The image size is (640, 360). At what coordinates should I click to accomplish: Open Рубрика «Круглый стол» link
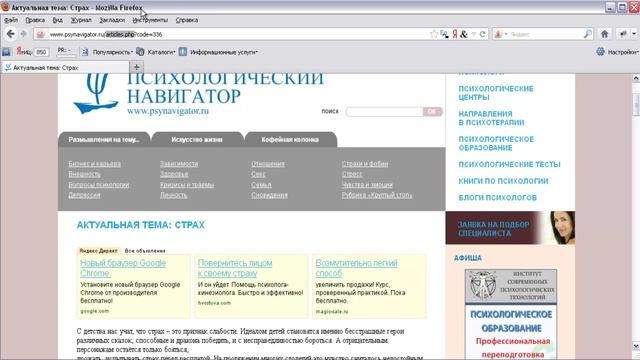pyautogui.click(x=377, y=195)
